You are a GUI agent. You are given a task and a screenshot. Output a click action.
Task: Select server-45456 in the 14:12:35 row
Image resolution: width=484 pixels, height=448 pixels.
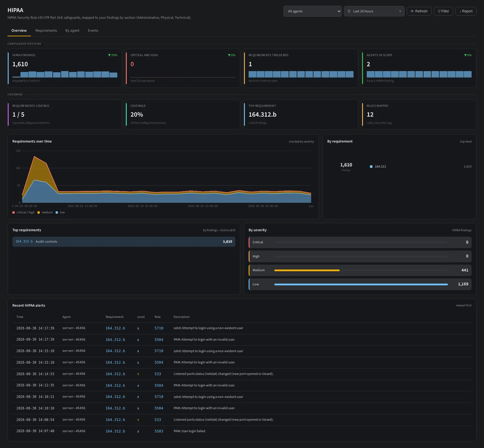click(74, 385)
